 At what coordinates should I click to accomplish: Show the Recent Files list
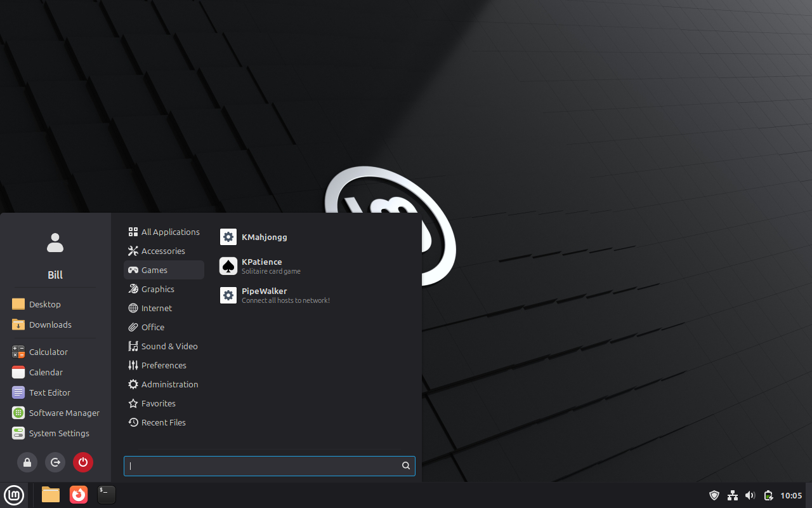coord(163,422)
